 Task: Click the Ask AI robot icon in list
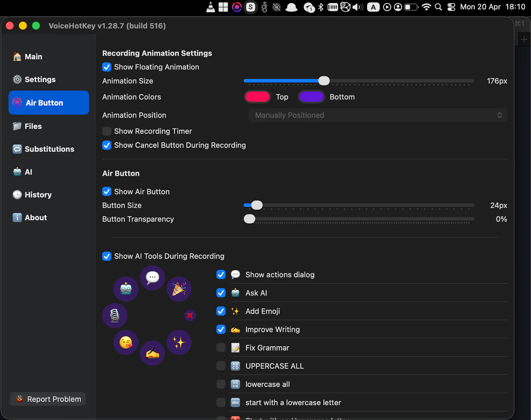(x=235, y=293)
